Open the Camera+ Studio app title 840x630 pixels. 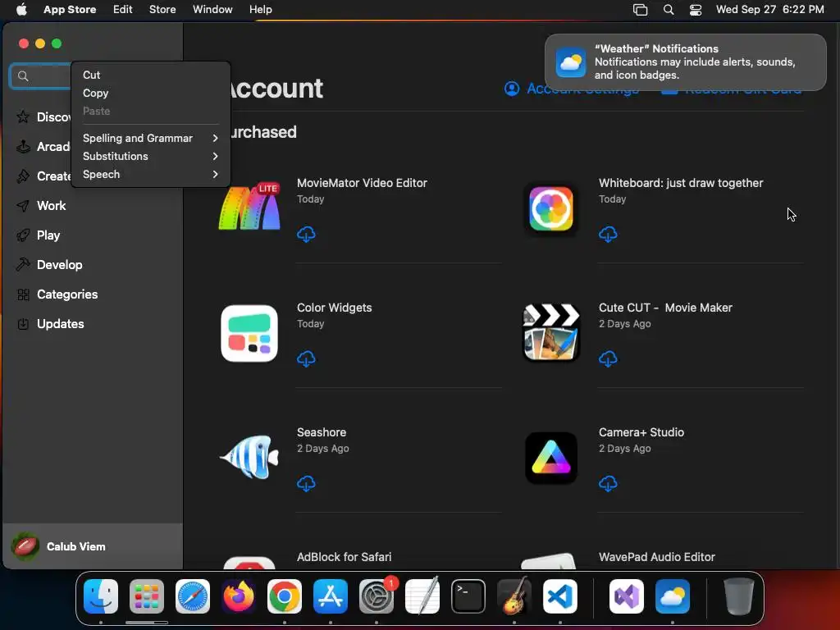tap(641, 432)
